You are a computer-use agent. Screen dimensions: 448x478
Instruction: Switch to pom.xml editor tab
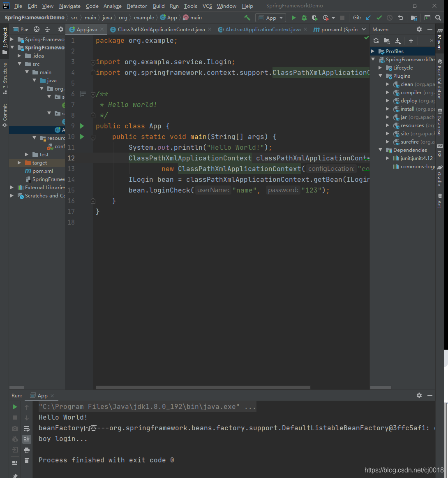(336, 29)
